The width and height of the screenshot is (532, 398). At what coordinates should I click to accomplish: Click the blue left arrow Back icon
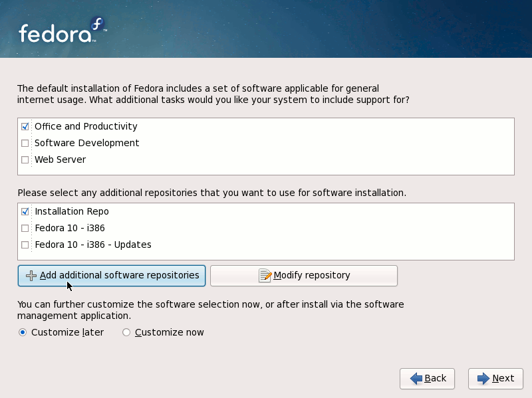[416, 378]
